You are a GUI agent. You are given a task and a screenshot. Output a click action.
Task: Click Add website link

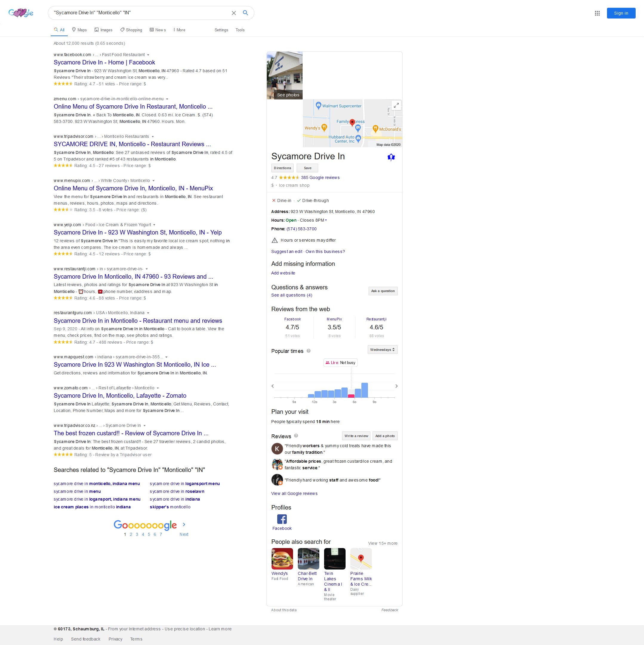pyautogui.click(x=283, y=273)
